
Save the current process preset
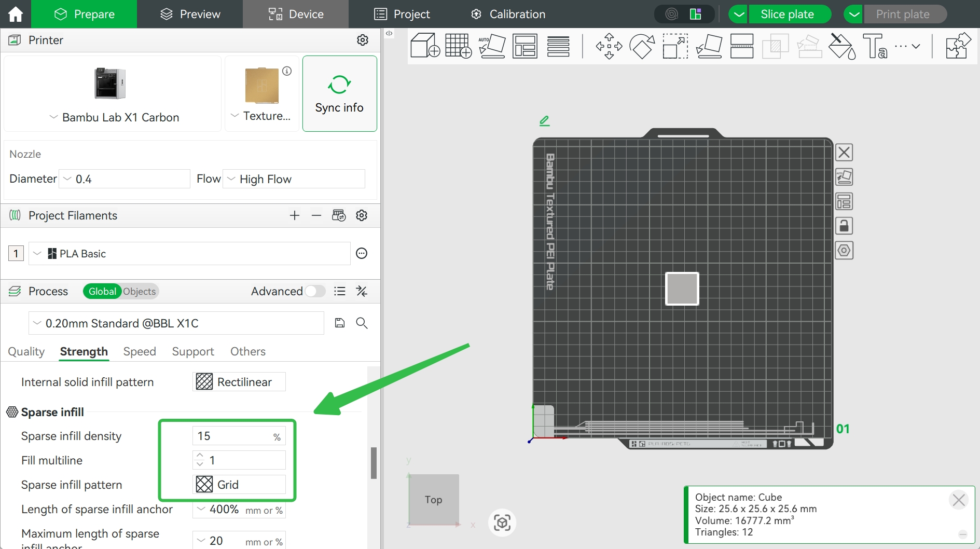(340, 323)
